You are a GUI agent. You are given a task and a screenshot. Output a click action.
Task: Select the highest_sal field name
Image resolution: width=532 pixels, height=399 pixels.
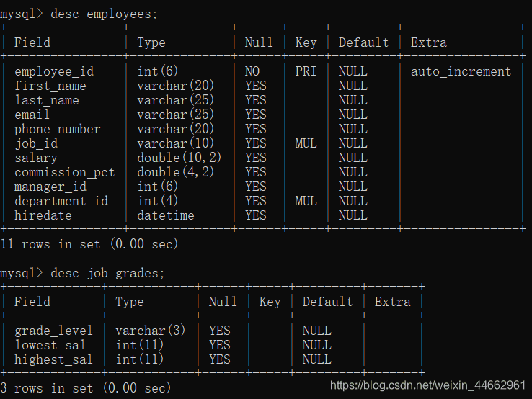pos(53,359)
